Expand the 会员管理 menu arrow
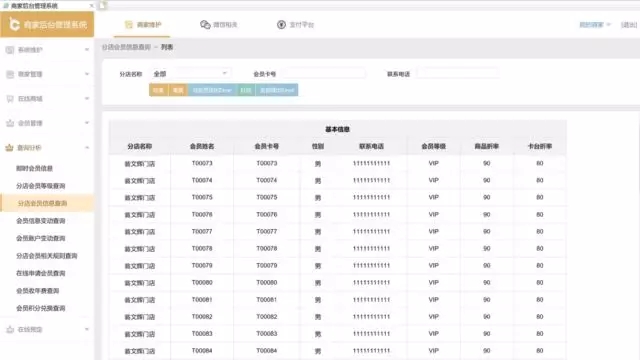 point(87,123)
